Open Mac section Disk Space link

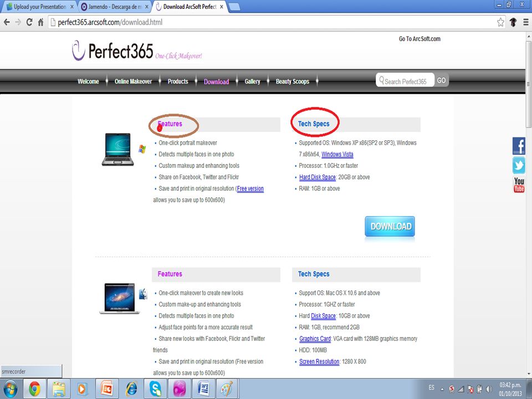coord(323,316)
